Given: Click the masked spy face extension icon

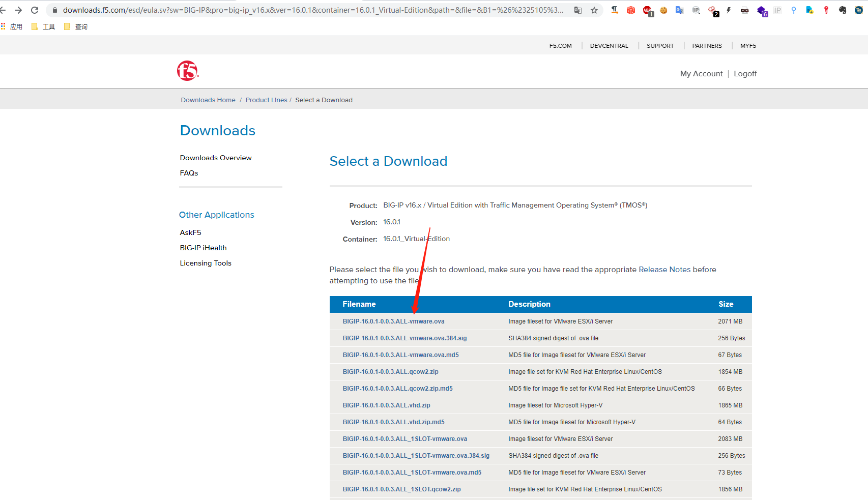Looking at the screenshot, I should click(745, 10).
